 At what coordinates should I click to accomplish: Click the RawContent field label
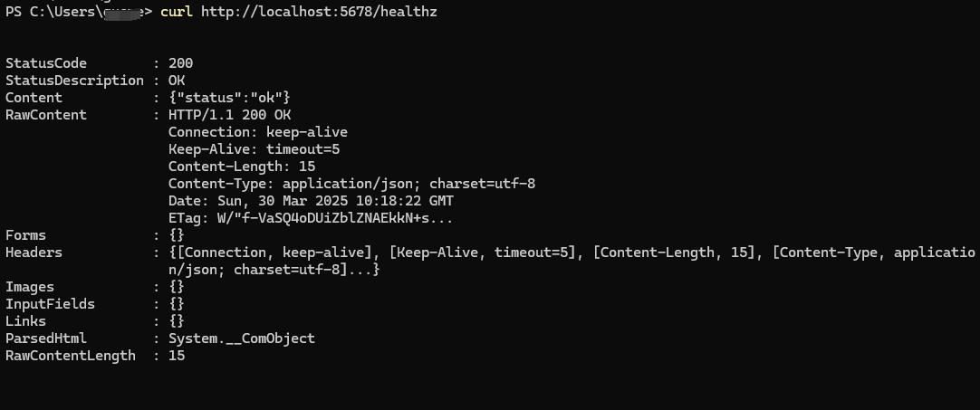coord(46,115)
